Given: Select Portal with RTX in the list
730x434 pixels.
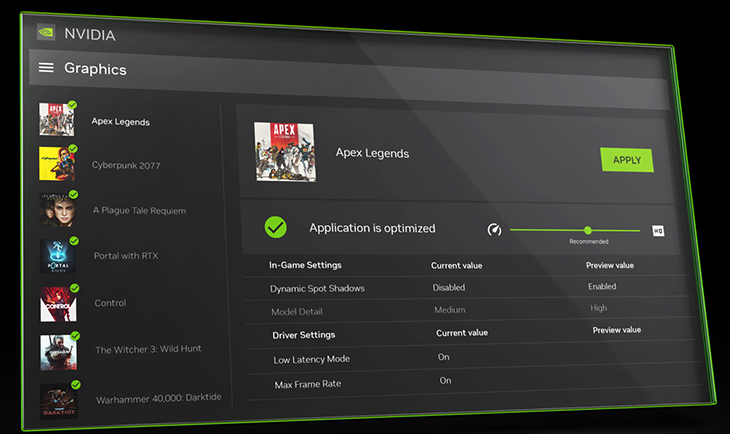Looking at the screenshot, I should (x=126, y=256).
